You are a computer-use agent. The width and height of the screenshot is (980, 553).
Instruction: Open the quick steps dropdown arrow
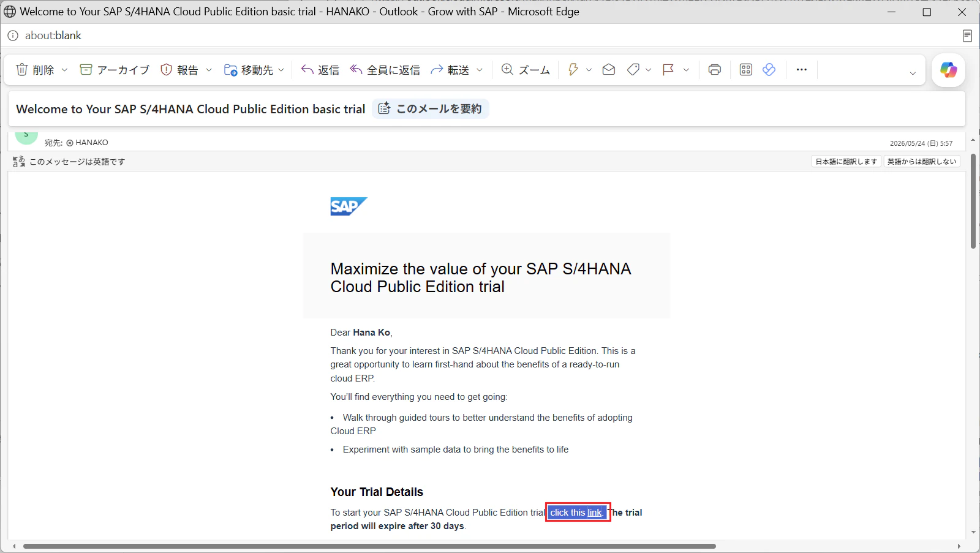(x=589, y=70)
